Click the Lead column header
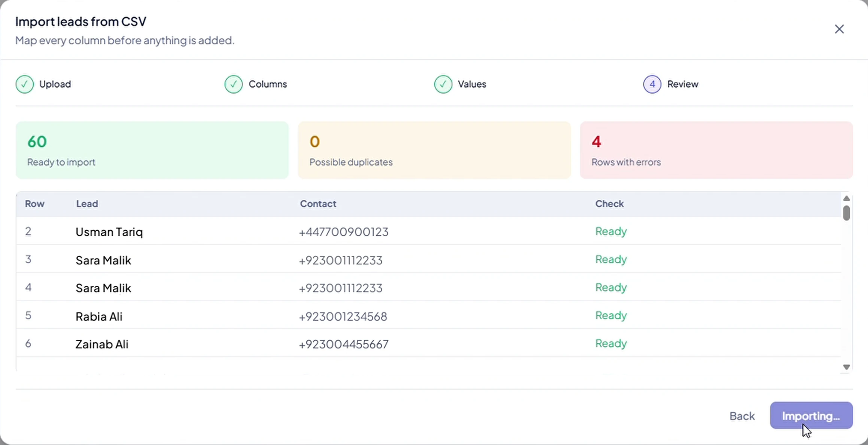Screen dimensions: 868x445 (x=87, y=204)
